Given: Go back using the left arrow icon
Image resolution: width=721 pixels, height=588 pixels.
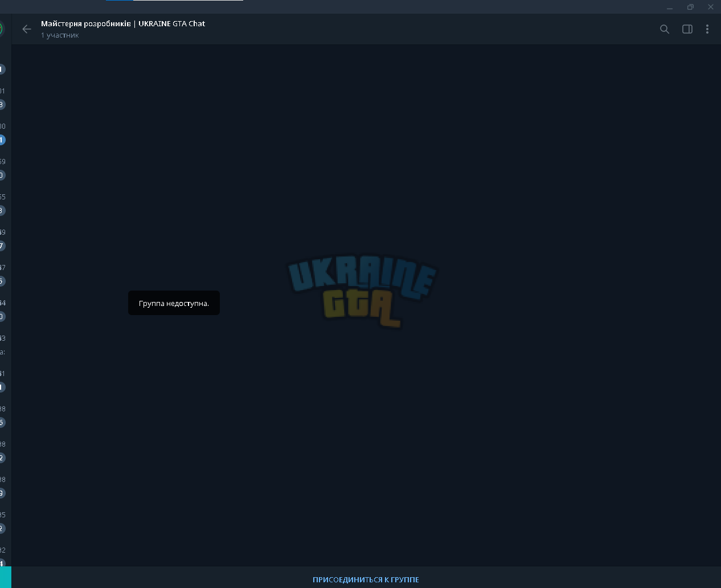Looking at the screenshot, I should pos(26,29).
